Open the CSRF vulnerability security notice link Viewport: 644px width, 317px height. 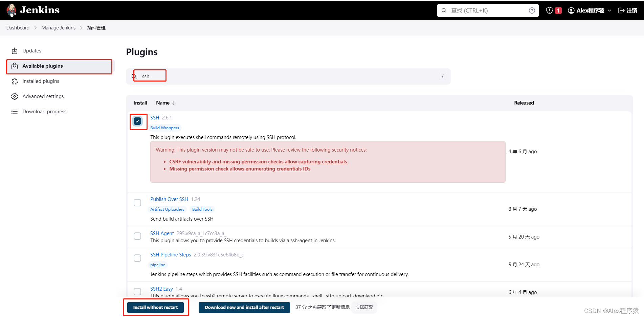coord(258,162)
